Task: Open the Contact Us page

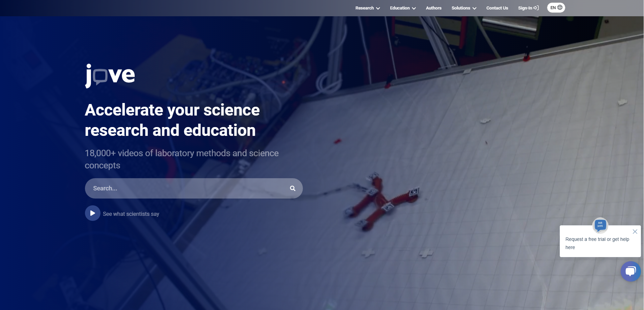Action: (x=497, y=8)
